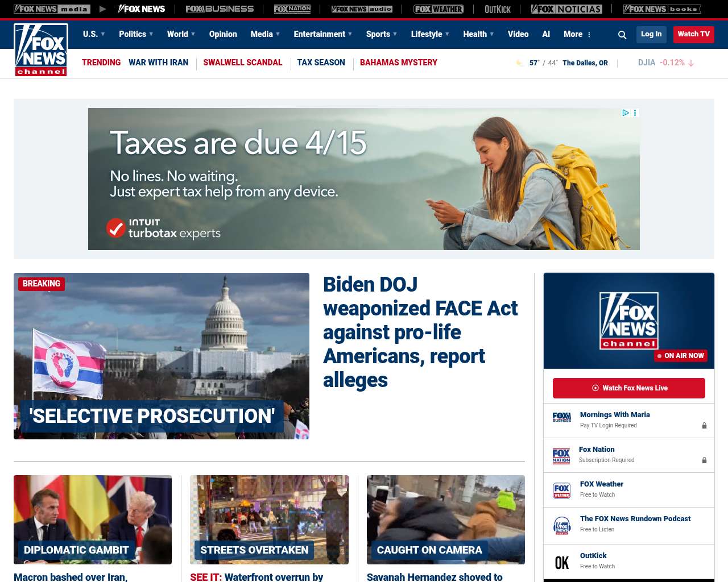Image resolution: width=728 pixels, height=582 pixels.
Task: Click the On Air Now live video panel
Action: click(629, 321)
